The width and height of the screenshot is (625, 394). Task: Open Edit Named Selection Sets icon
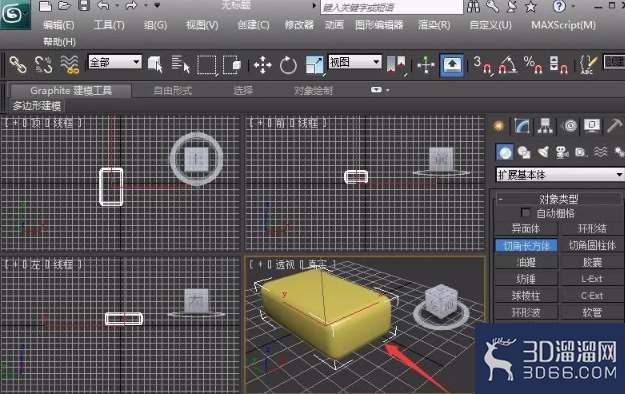588,65
